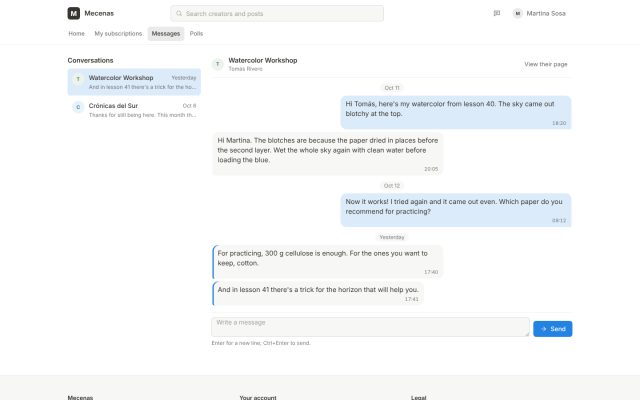Click the Oct 12 date separator
Screen dimensions: 640x400
(x=392, y=186)
